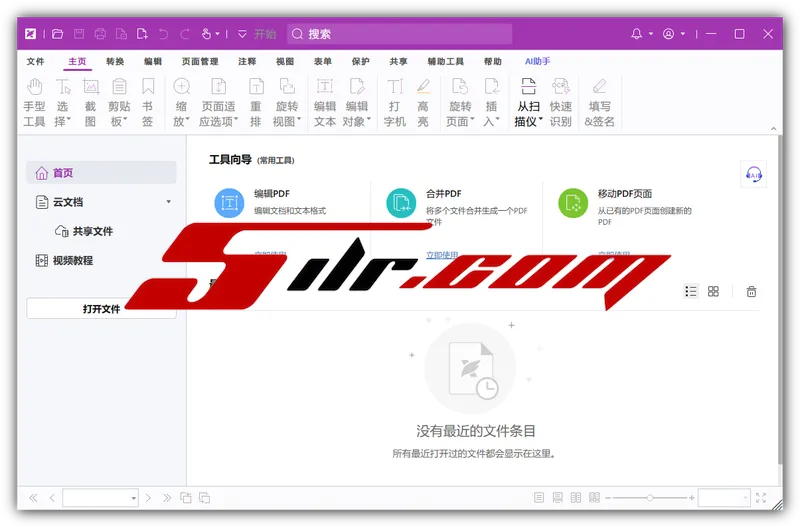Click 立即使用 link under 合并PDF
Viewport: 800px width, 527px height.
pyautogui.click(x=442, y=255)
